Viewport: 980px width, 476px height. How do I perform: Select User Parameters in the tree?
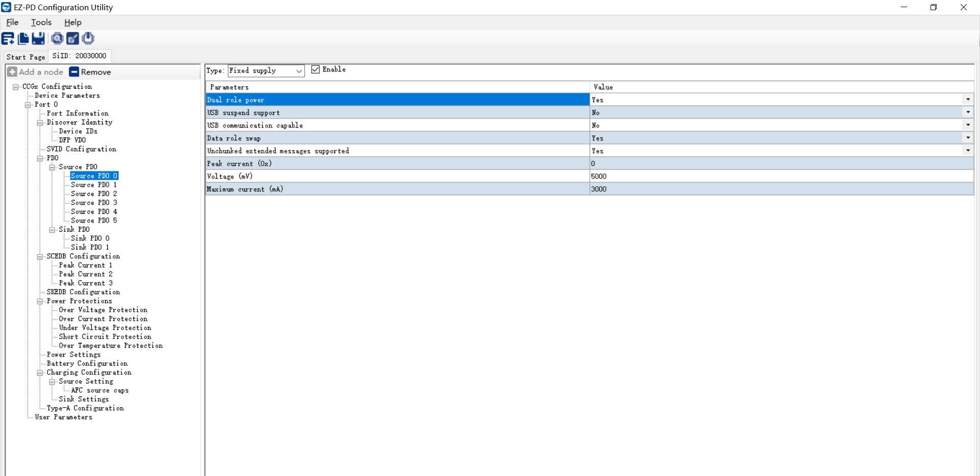(x=64, y=417)
